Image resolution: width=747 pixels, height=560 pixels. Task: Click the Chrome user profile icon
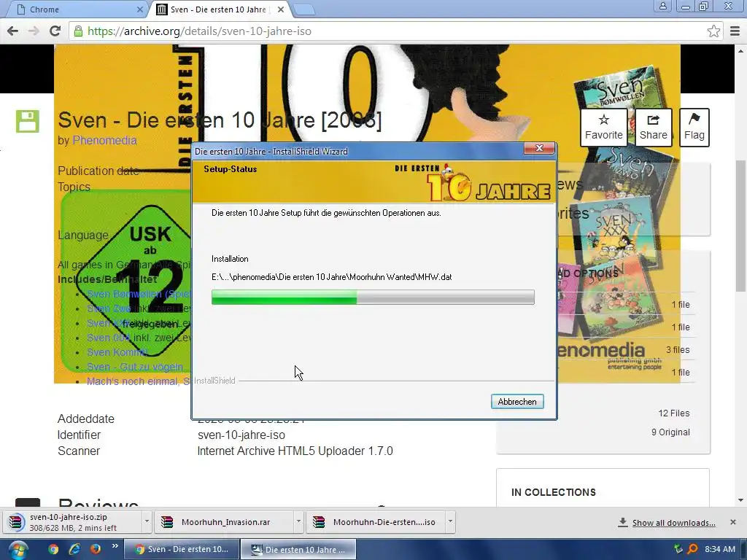tap(662, 6)
